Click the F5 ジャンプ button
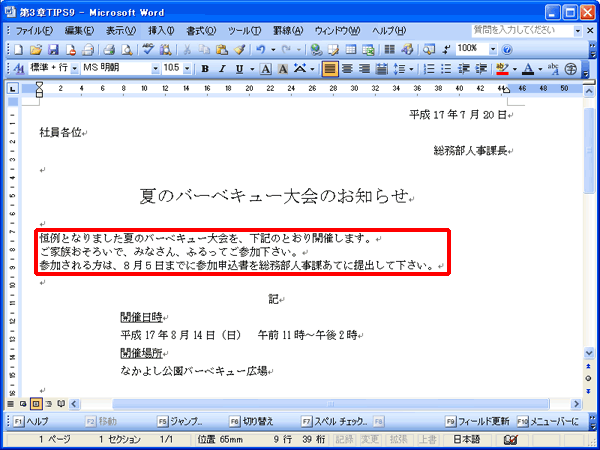Image resolution: width=600 pixels, height=450 pixels. coord(180,421)
